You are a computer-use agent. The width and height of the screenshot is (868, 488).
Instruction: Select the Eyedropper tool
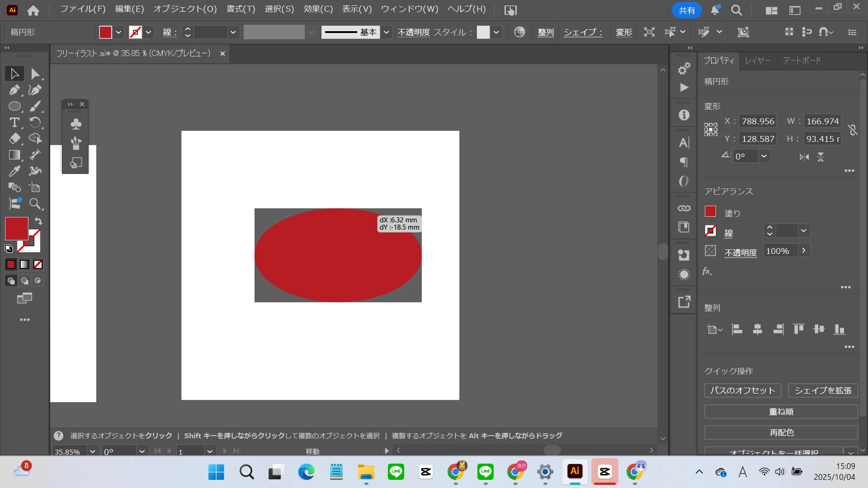pos(14,171)
